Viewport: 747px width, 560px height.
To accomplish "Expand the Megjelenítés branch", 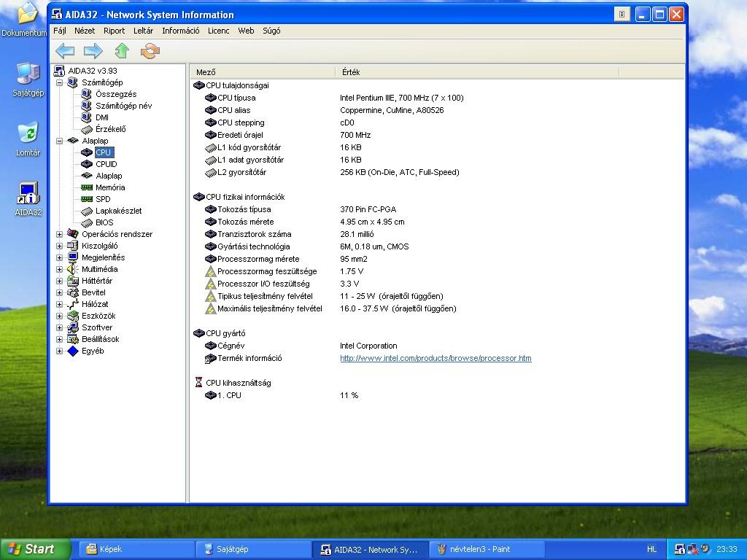I will point(60,257).
